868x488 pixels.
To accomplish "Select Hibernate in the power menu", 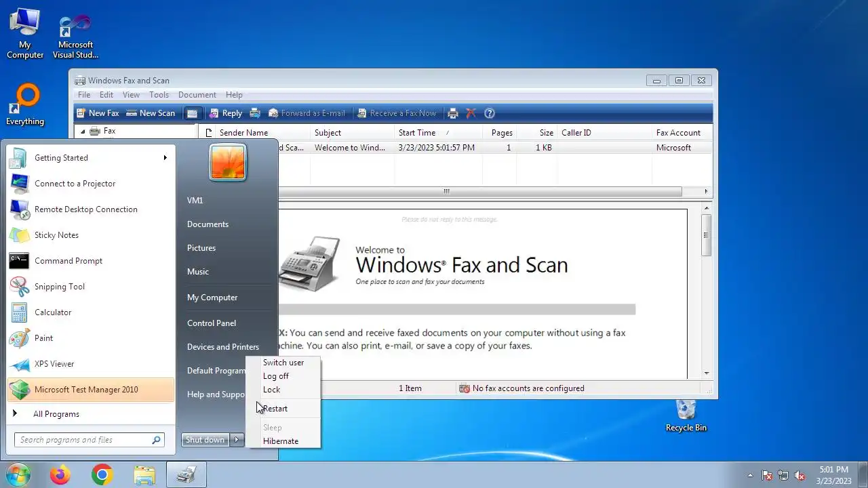I will pyautogui.click(x=283, y=441).
